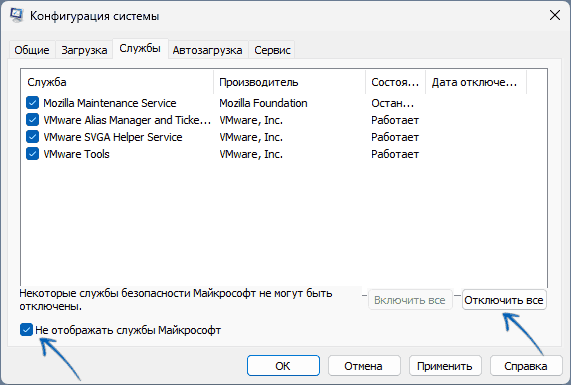Close the Конфигурация системы window
571x385 pixels.
[x=555, y=15]
